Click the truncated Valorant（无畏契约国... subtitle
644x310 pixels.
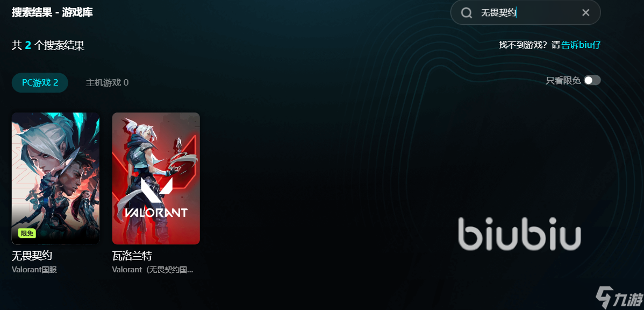pos(153,270)
